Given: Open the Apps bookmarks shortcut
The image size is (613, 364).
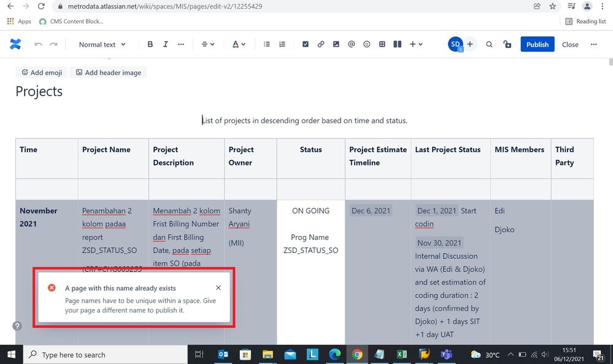Looking at the screenshot, I should [x=19, y=21].
